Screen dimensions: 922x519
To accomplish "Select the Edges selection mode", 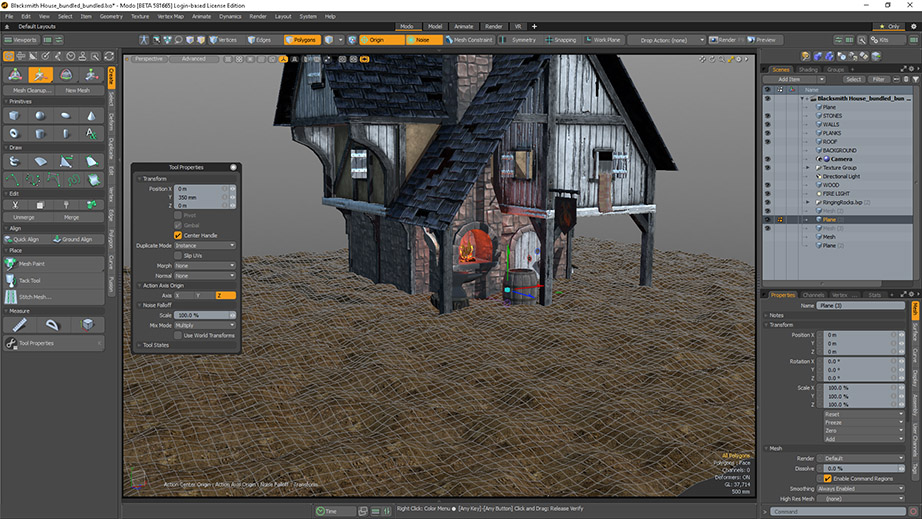I will [x=259, y=40].
